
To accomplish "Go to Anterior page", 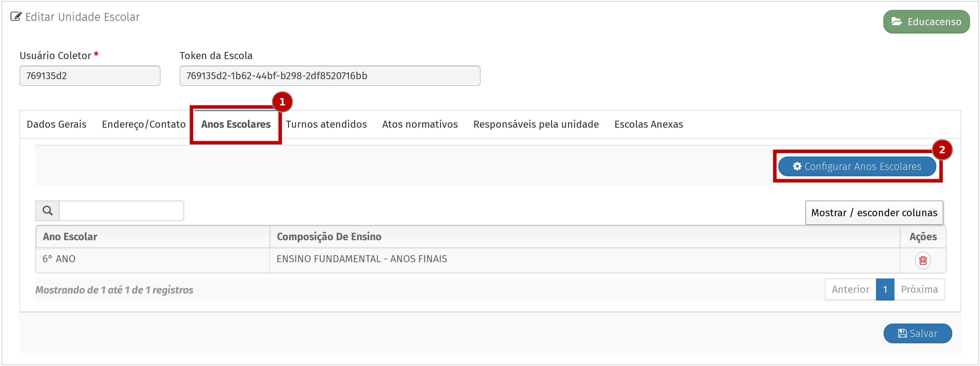I will [x=850, y=289].
